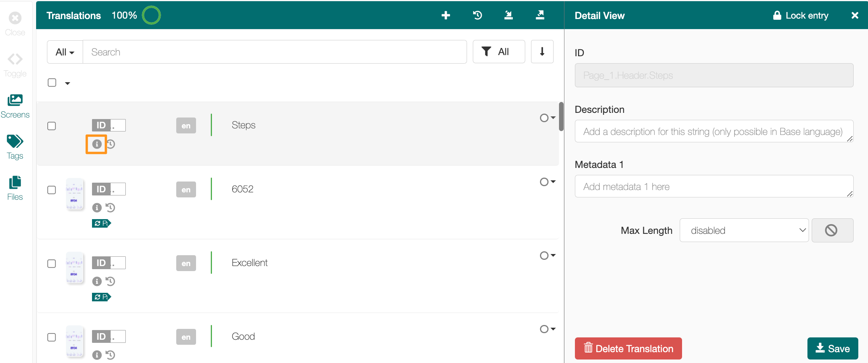Screen dimensions: 868x363
Task: Lock this entry in Detail View
Action: [800, 16]
